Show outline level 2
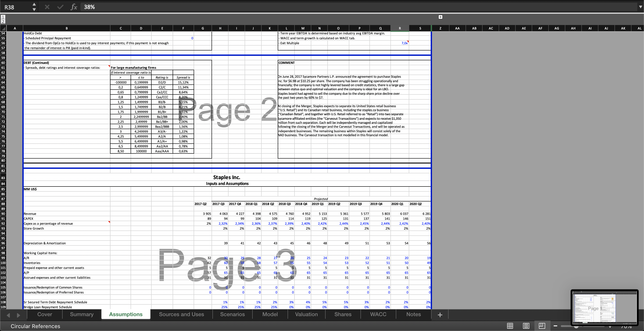Image resolution: width=644 pixels, height=331 pixels. coord(3,21)
